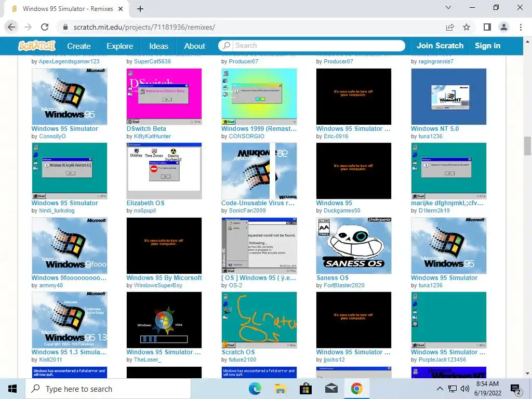Click the Scratch logo

tap(37, 46)
